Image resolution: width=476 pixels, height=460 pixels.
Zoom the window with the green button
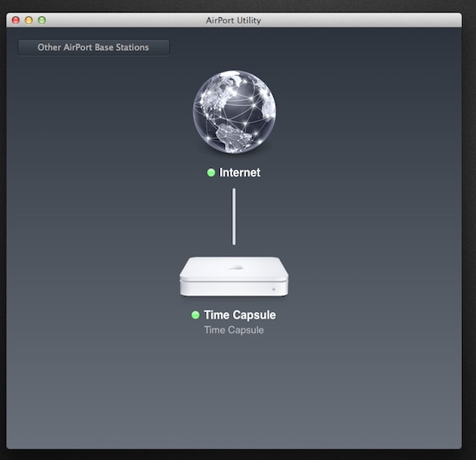click(x=42, y=20)
